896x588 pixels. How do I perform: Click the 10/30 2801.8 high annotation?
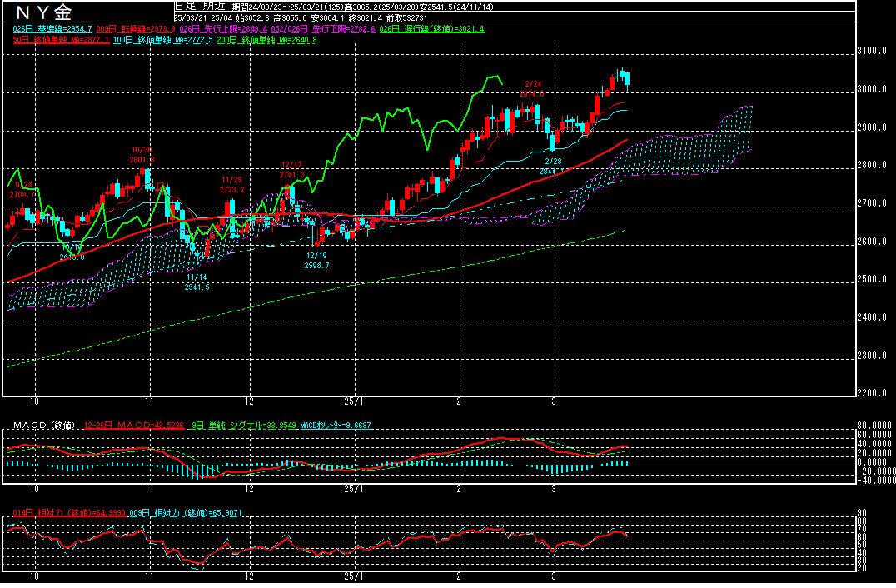pos(142,155)
